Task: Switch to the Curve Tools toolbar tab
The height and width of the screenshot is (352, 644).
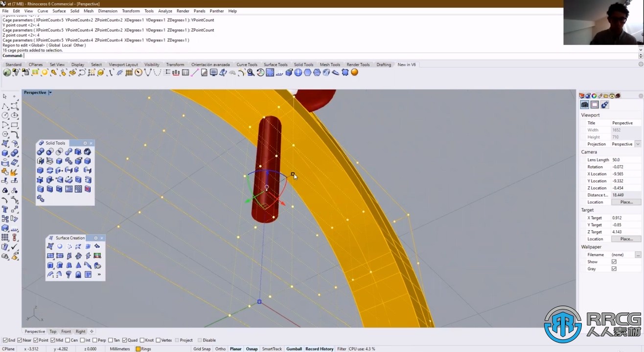Action: tap(247, 65)
